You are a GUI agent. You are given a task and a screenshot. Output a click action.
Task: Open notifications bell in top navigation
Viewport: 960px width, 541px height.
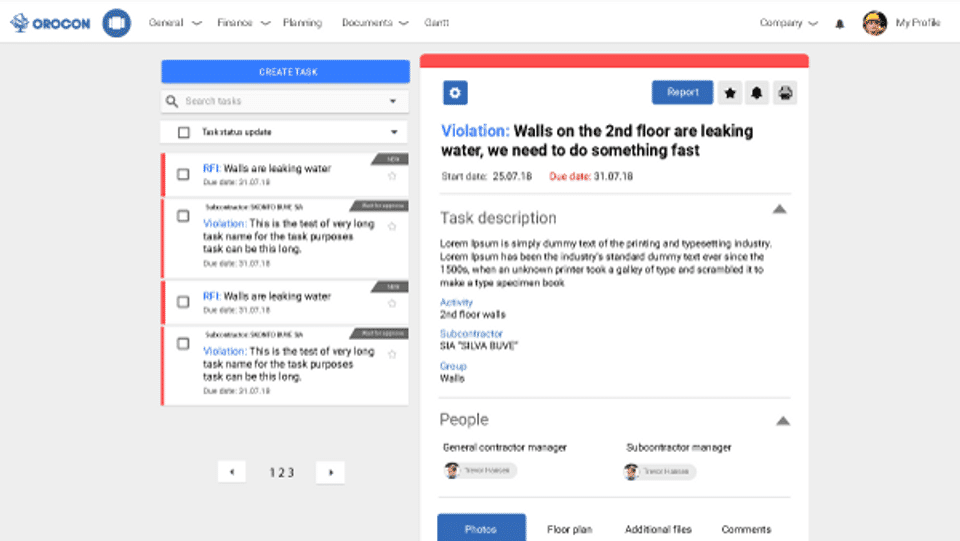(840, 23)
